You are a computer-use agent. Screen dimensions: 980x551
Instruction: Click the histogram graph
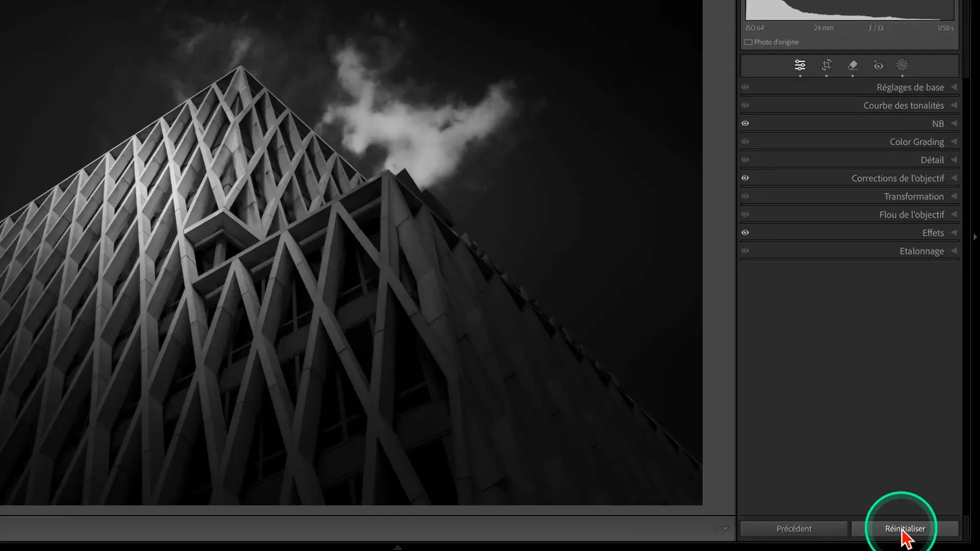click(x=850, y=10)
